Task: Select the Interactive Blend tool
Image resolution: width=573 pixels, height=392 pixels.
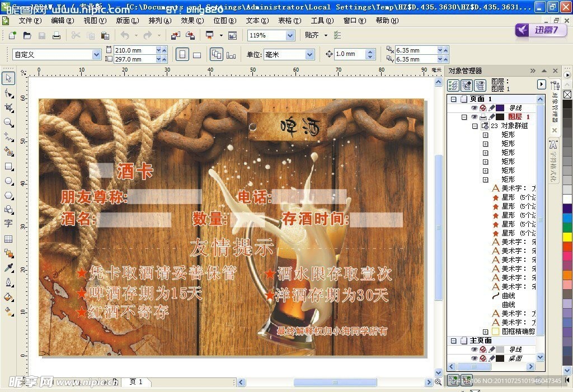Action: point(8,253)
